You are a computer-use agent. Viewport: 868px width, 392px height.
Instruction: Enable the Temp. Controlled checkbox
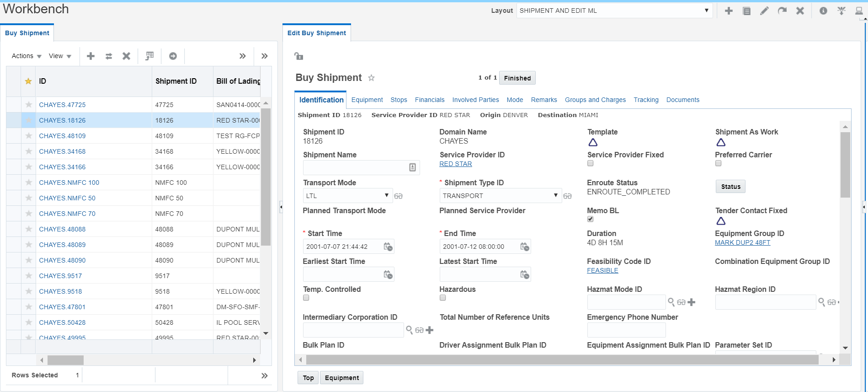[x=306, y=298]
